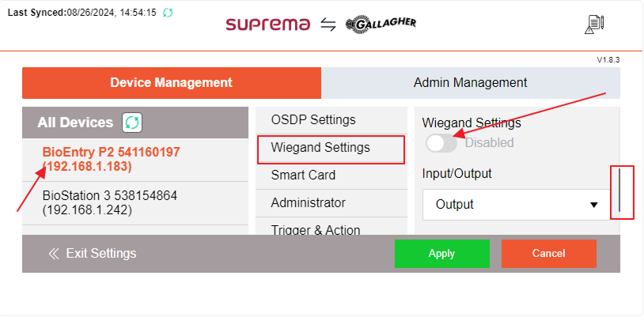Click the Gallagher logo
Screen dimensions: 644x317
click(381, 24)
